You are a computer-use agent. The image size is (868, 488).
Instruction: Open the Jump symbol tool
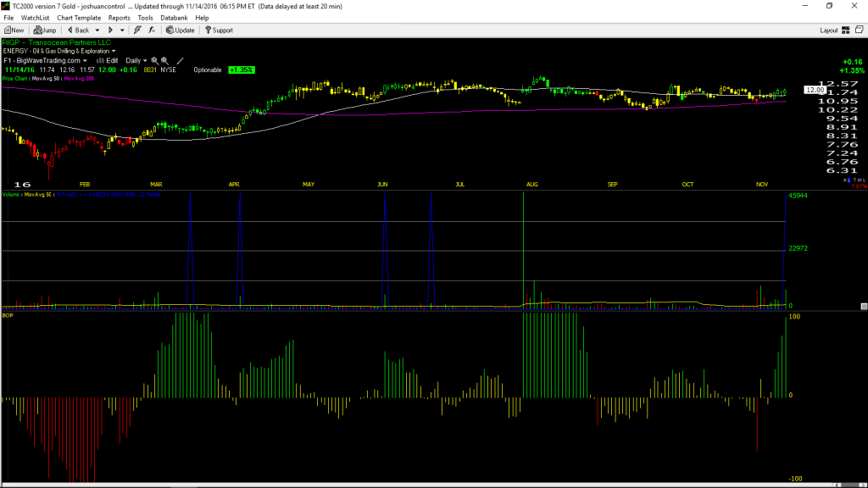pos(45,30)
